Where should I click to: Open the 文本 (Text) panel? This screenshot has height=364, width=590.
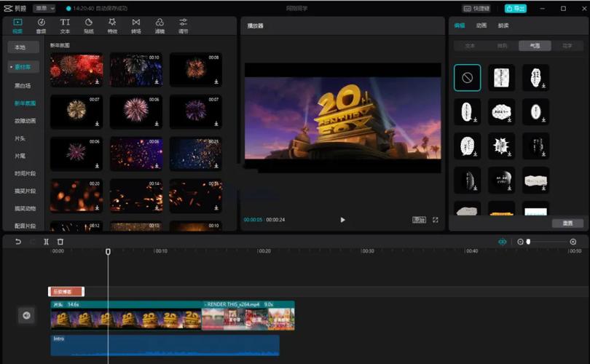tap(65, 25)
